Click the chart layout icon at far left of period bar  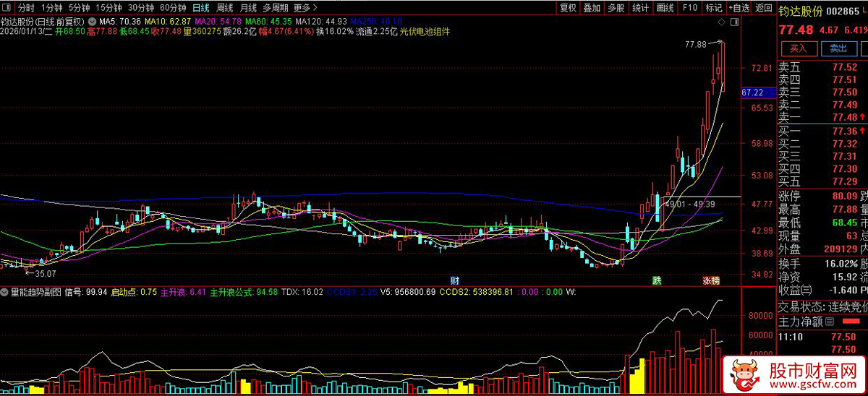[7, 8]
